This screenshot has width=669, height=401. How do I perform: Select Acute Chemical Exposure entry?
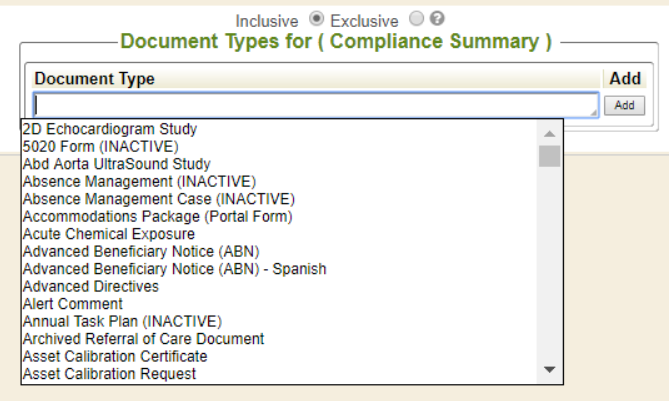tap(108, 234)
